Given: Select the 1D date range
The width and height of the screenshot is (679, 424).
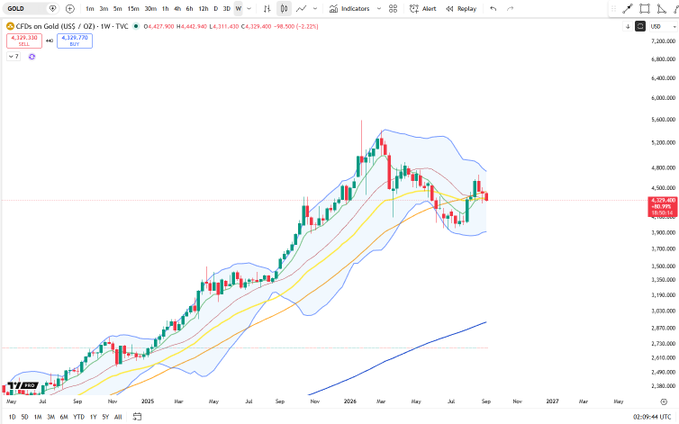Looking at the screenshot, I should click(12, 417).
